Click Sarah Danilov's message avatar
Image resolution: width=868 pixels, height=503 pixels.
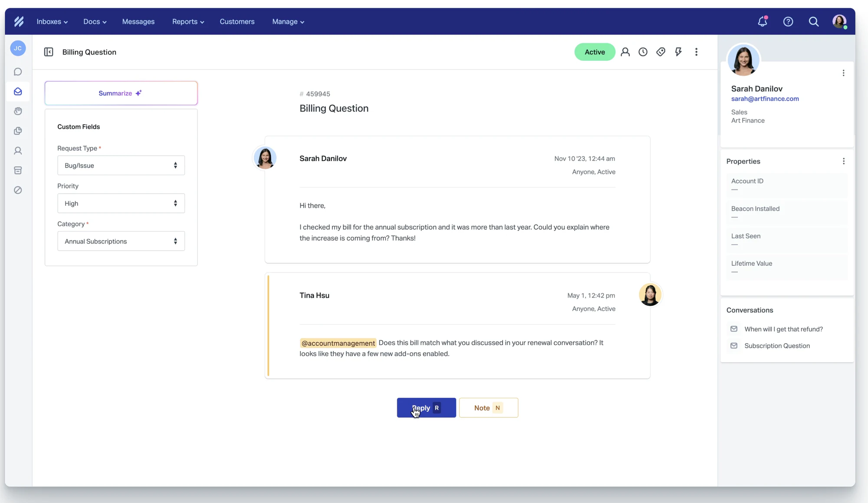click(265, 158)
